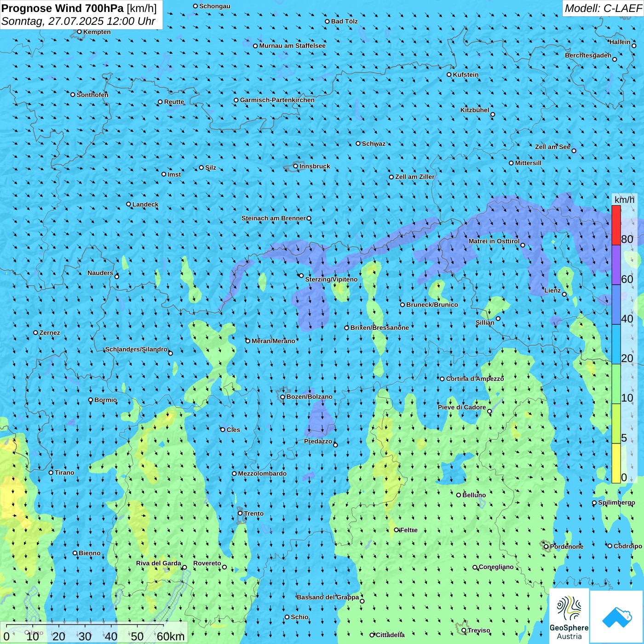Click the Schongau location label
This screenshot has width=644, height=644.
click(215, 6)
